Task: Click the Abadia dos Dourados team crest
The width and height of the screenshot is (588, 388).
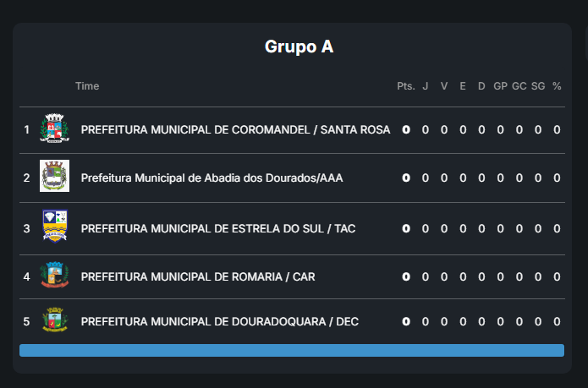Action: 54,178
